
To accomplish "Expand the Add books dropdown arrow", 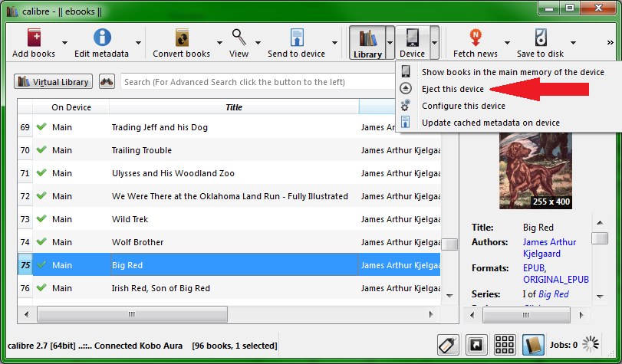I will (x=66, y=43).
